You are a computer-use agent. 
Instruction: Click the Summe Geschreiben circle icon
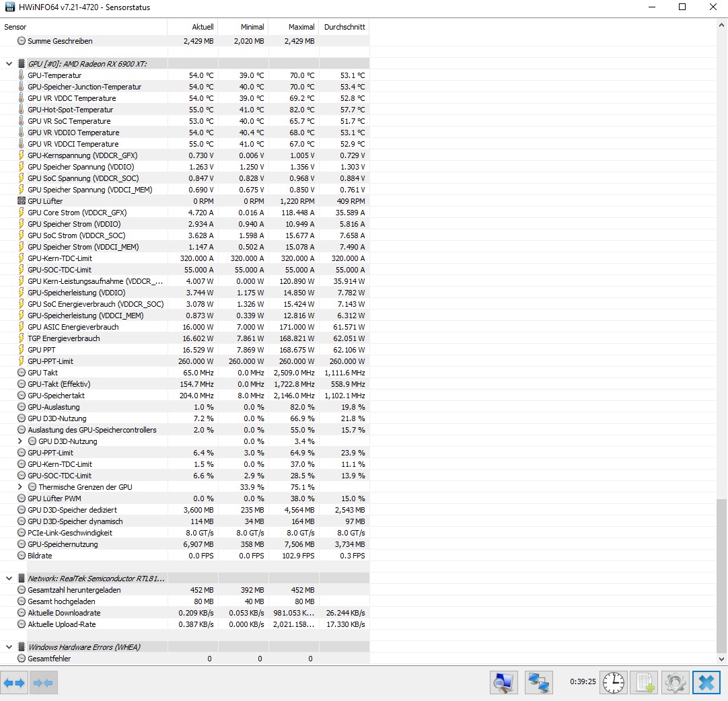click(x=22, y=41)
